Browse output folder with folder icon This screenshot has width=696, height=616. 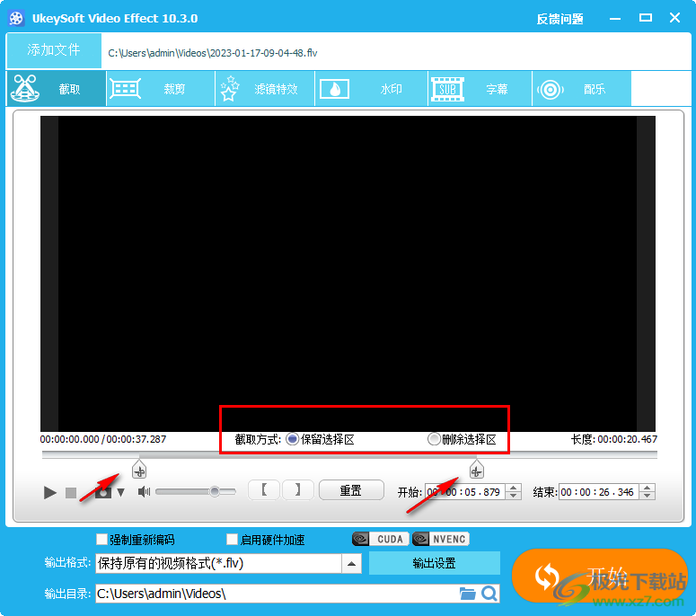467,594
